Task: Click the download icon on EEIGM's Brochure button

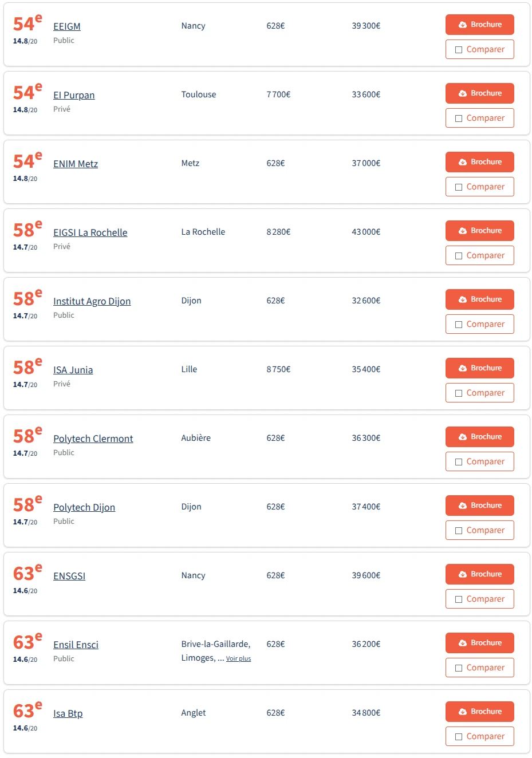Action: point(463,25)
